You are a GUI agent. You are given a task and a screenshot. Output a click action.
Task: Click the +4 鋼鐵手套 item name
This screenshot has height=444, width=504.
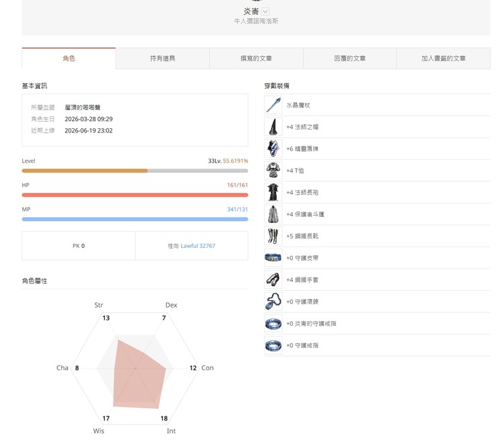click(302, 280)
